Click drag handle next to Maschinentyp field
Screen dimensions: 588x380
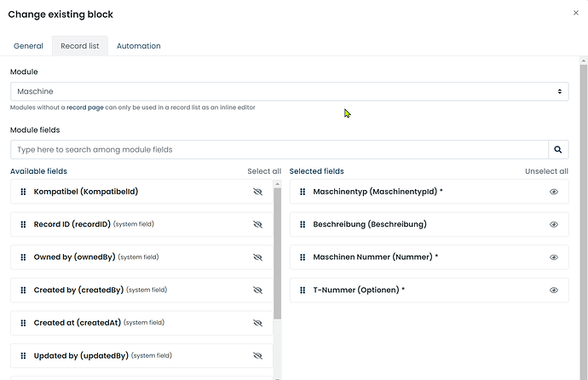tap(303, 192)
